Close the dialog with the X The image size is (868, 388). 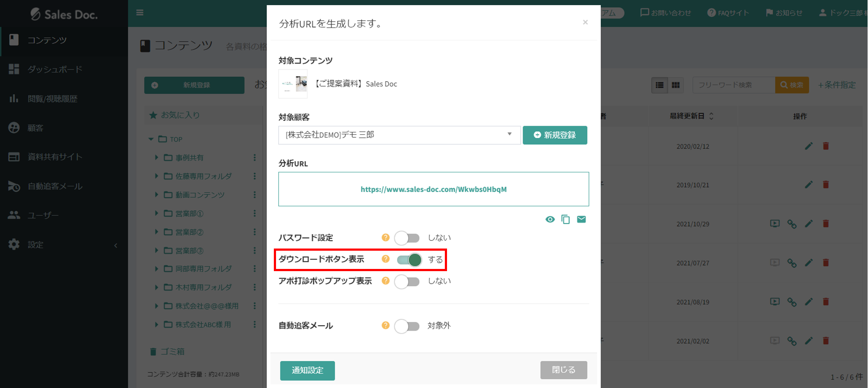[x=585, y=22]
